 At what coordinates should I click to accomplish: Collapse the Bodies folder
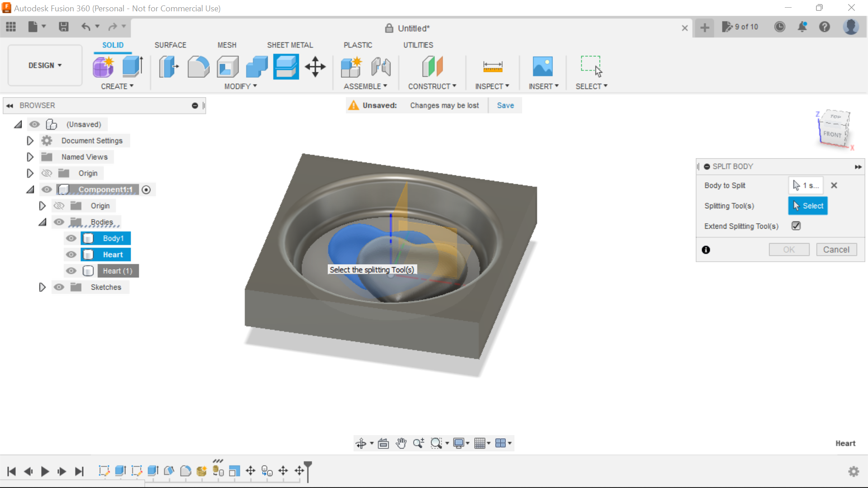click(x=42, y=222)
